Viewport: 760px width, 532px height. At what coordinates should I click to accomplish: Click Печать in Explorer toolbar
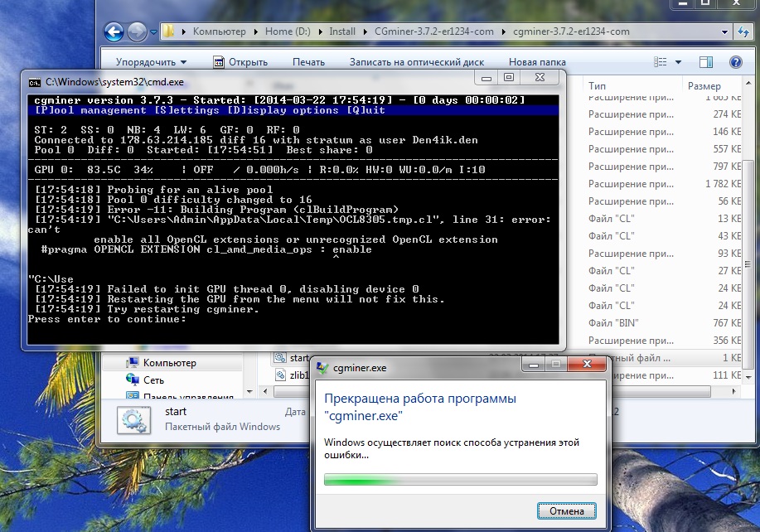(308, 62)
